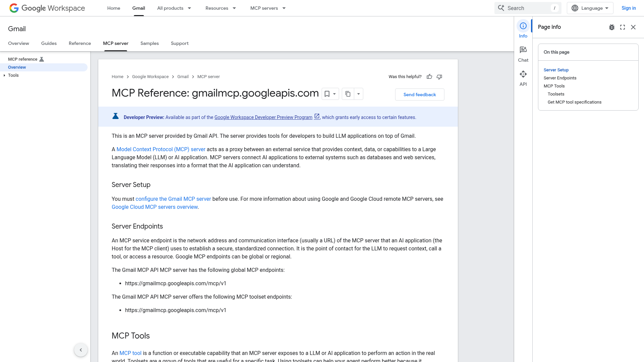Jump to Get MCP tool specifications

(575, 102)
